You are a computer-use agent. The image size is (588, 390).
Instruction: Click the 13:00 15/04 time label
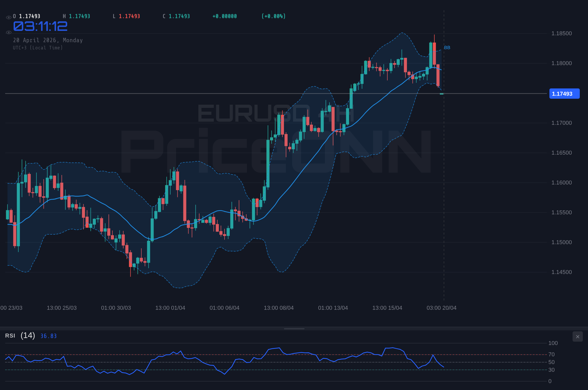coord(387,308)
